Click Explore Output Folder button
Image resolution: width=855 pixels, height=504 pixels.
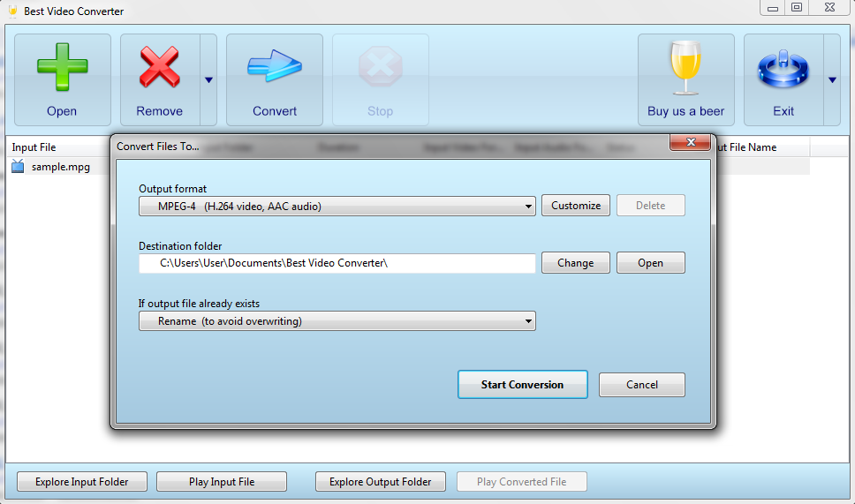point(380,482)
